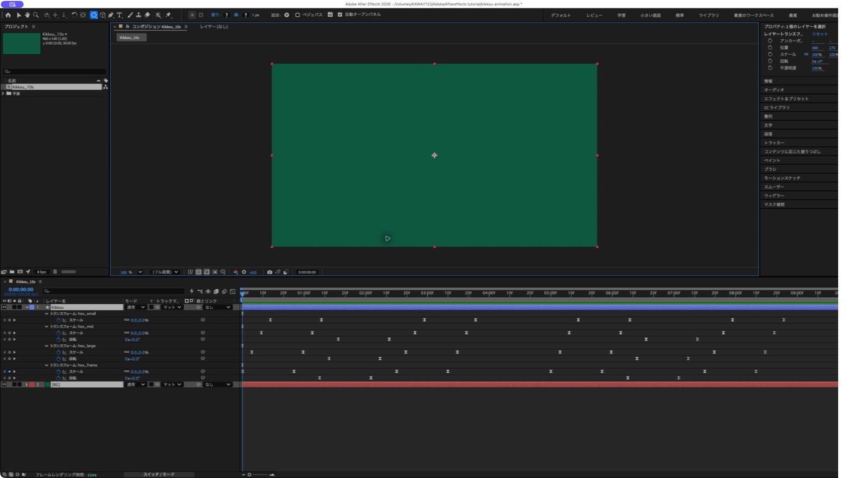Open the エフェクト＆プリセット panel
868x478 pixels.
(786, 98)
